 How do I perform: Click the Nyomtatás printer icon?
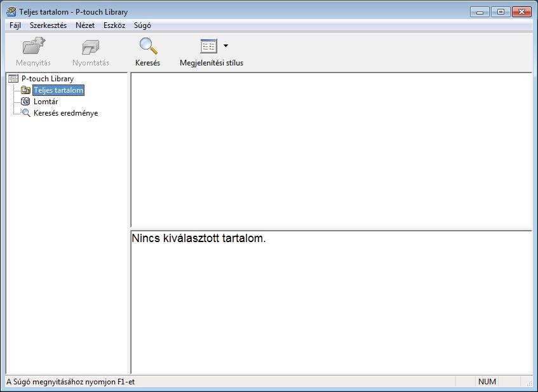(91, 47)
